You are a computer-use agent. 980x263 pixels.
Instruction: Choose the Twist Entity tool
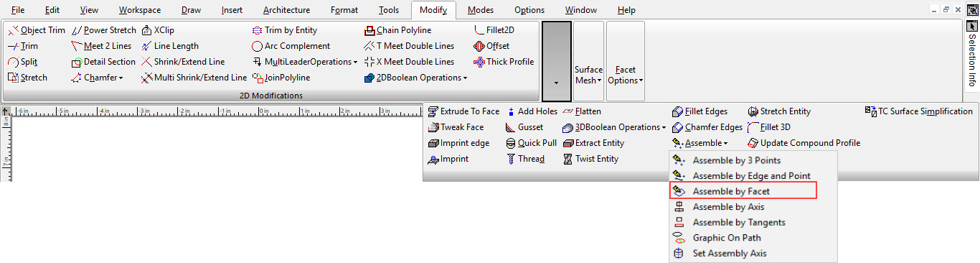click(590, 159)
